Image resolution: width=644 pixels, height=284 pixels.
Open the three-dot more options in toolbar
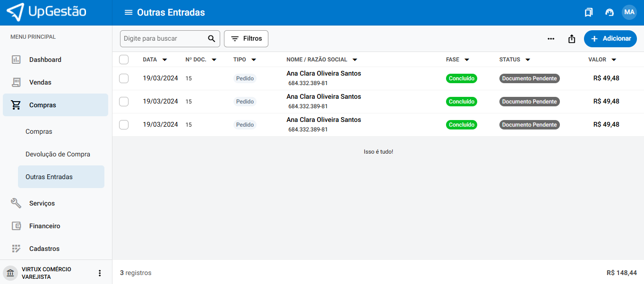tap(551, 39)
